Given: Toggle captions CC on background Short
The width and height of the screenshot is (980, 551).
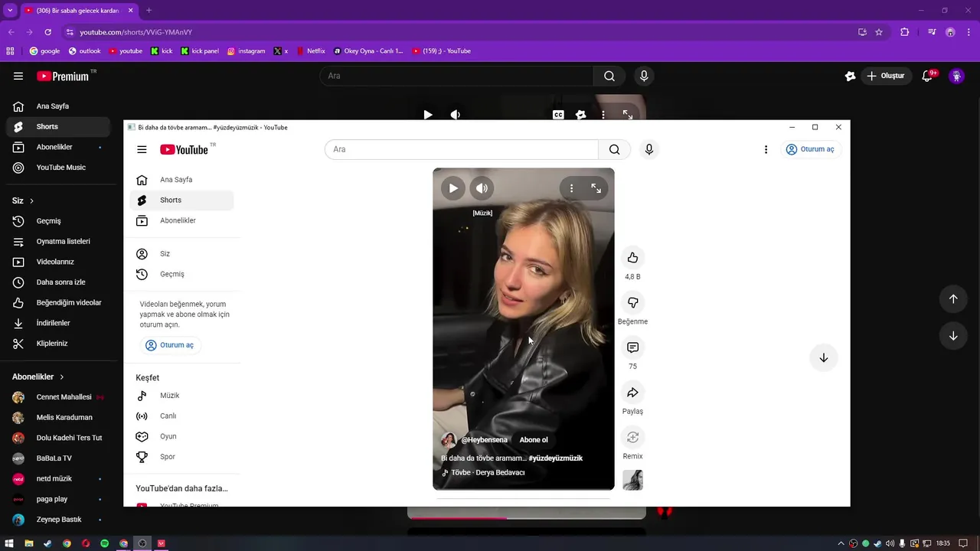Looking at the screenshot, I should coord(558,115).
